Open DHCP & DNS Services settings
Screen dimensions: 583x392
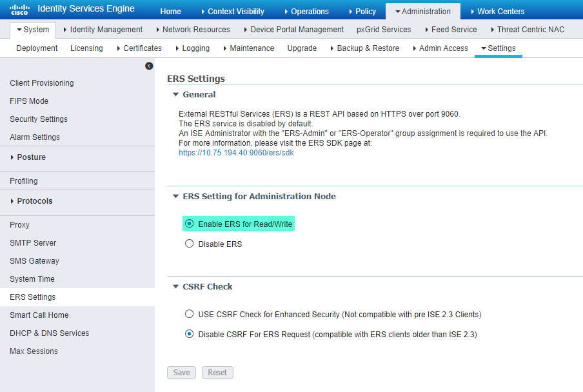[x=50, y=333]
